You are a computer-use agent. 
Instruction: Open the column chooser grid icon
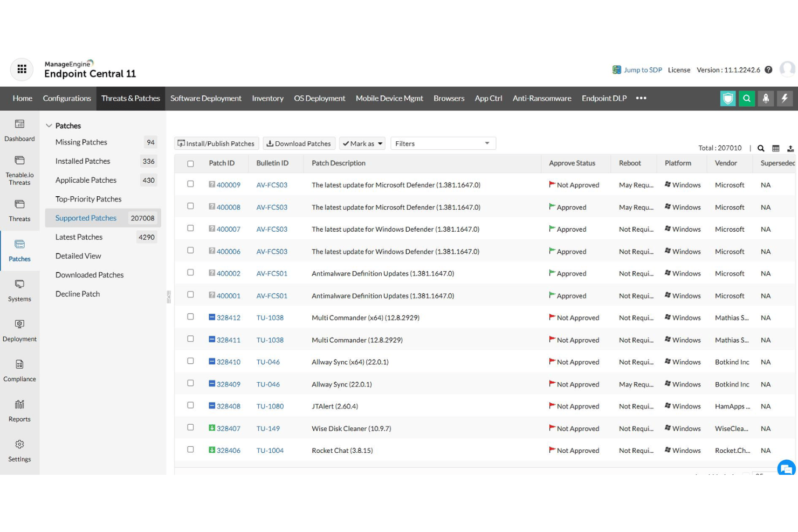pyautogui.click(x=776, y=148)
